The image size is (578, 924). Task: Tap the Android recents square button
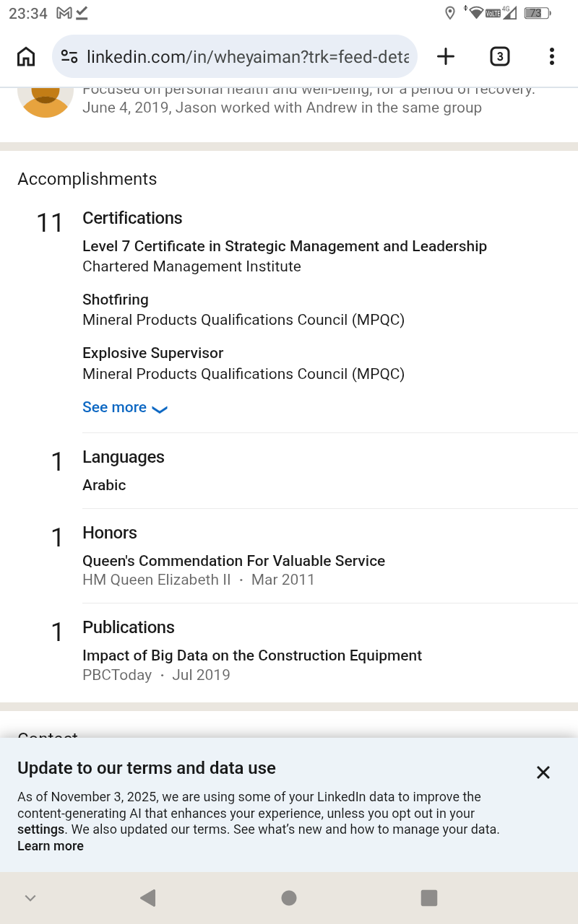(429, 897)
